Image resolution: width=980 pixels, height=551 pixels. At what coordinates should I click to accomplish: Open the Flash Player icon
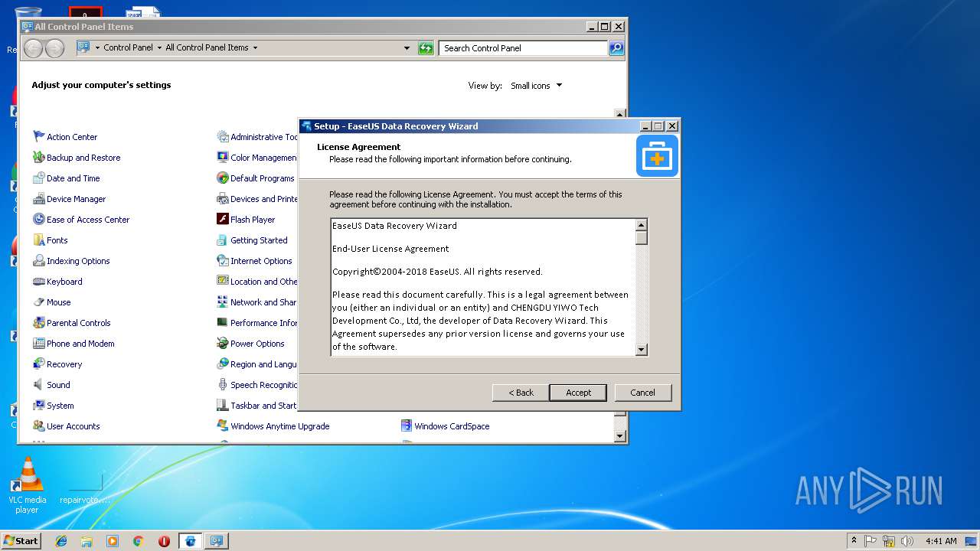(x=223, y=220)
